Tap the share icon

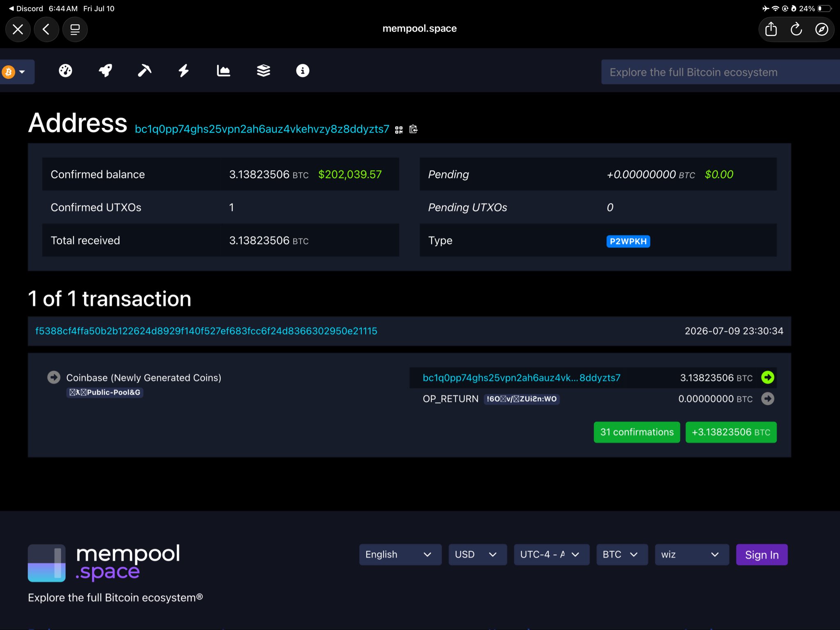(771, 30)
